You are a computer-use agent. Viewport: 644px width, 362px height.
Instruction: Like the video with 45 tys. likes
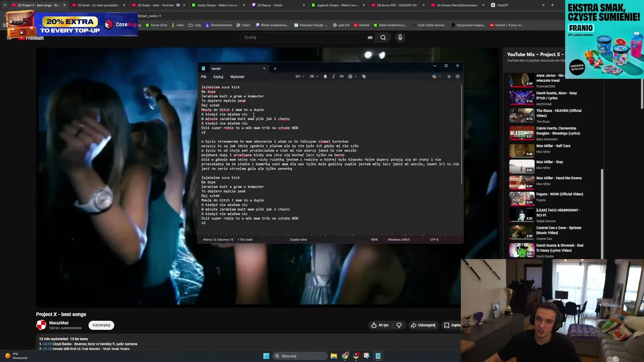pos(380,325)
